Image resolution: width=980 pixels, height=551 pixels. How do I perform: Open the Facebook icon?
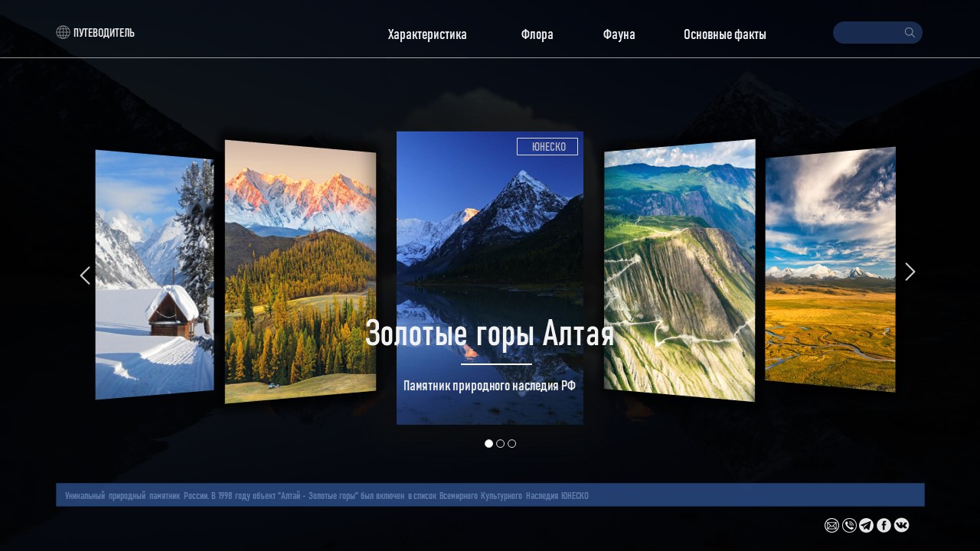coord(884,525)
